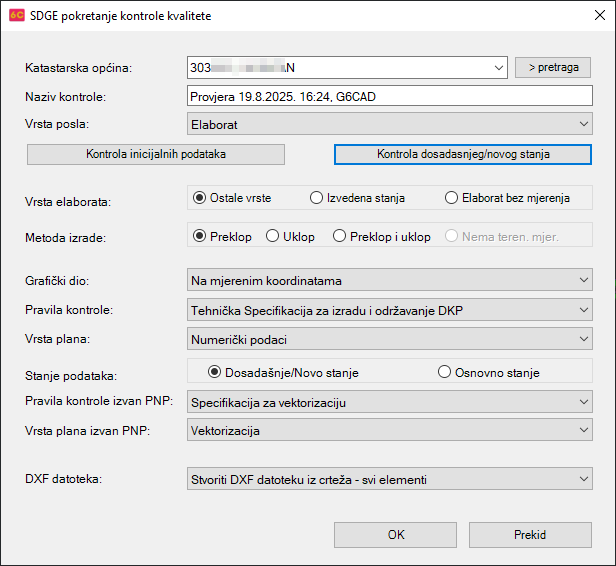Expand the Pravila kontrole dropdown list

(x=390, y=311)
